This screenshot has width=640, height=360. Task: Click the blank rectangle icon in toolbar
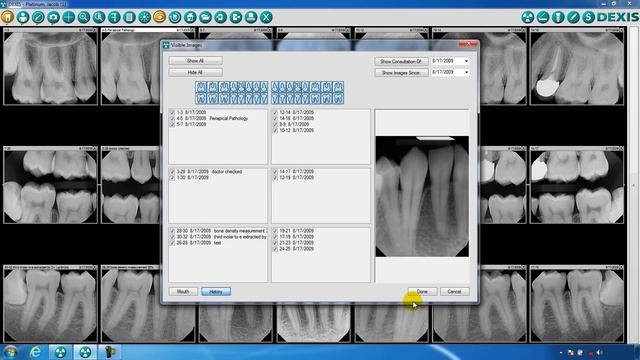point(129,17)
